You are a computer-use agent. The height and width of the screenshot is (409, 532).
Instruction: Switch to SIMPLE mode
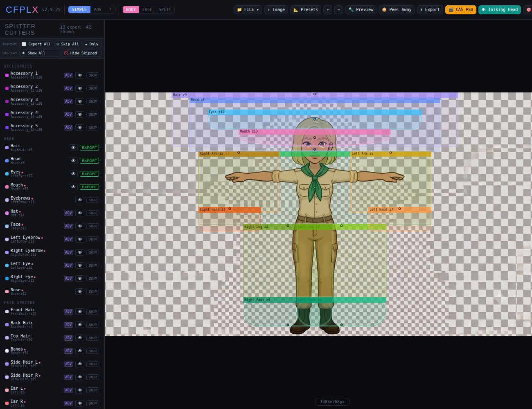(x=79, y=9)
